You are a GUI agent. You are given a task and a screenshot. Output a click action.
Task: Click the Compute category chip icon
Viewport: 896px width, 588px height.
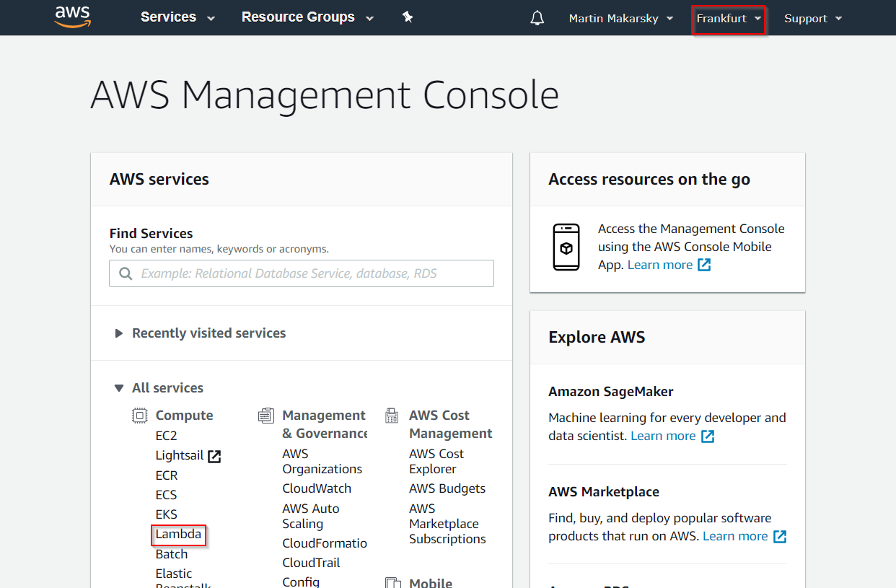139,414
